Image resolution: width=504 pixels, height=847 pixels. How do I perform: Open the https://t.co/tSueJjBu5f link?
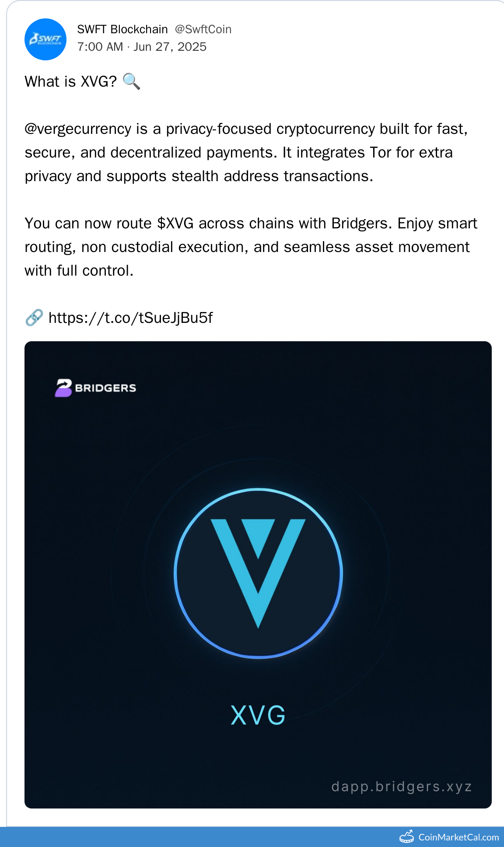(x=130, y=318)
